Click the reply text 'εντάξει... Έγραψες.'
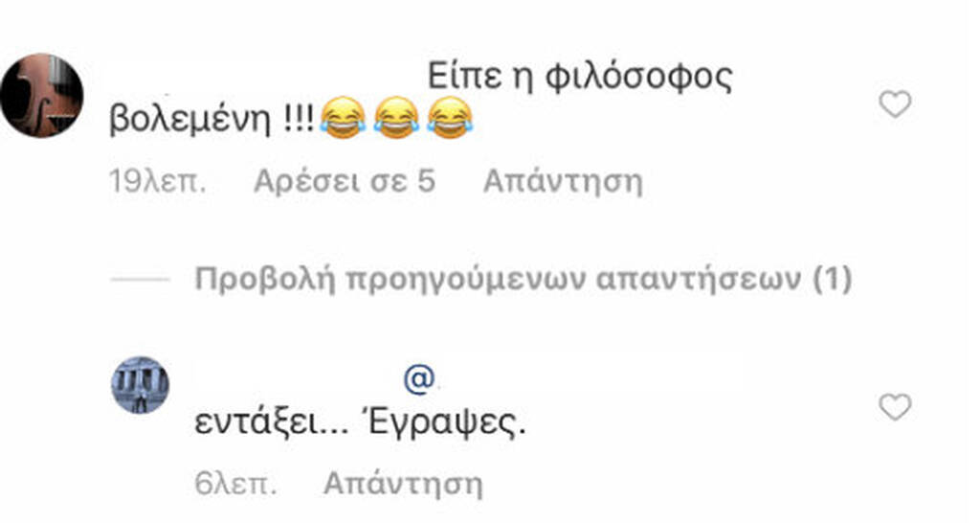 click(x=360, y=423)
